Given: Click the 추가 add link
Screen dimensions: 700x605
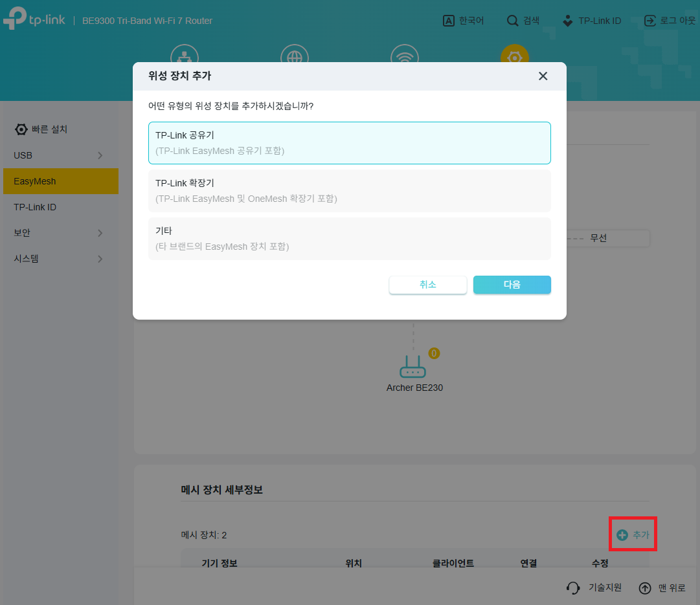Looking at the screenshot, I should [641, 535].
